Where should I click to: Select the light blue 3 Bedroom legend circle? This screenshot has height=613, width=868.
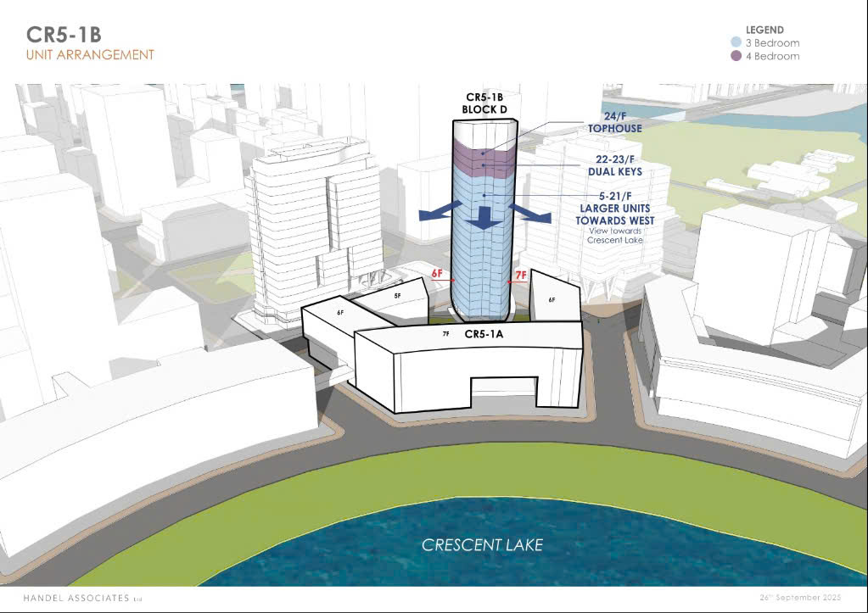pos(736,42)
